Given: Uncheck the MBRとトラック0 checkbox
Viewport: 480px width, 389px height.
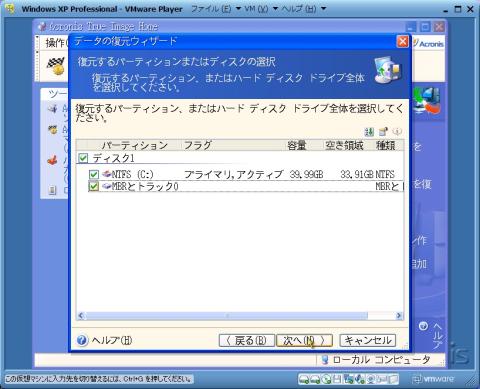Looking at the screenshot, I should click(x=94, y=186).
